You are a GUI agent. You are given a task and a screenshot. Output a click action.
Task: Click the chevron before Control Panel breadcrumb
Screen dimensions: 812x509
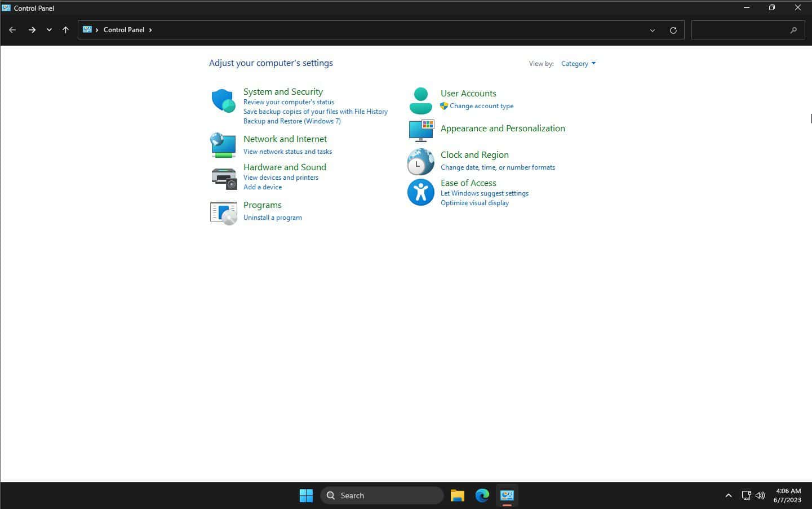97,30
